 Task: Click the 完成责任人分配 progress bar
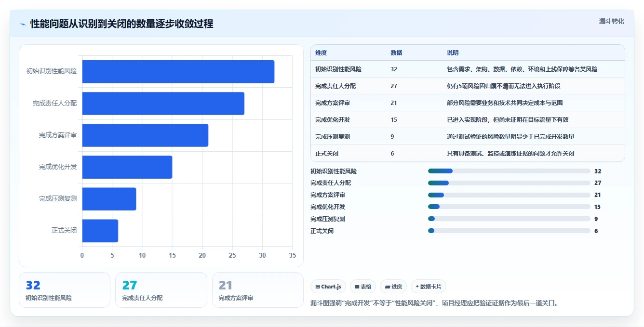[509, 183]
